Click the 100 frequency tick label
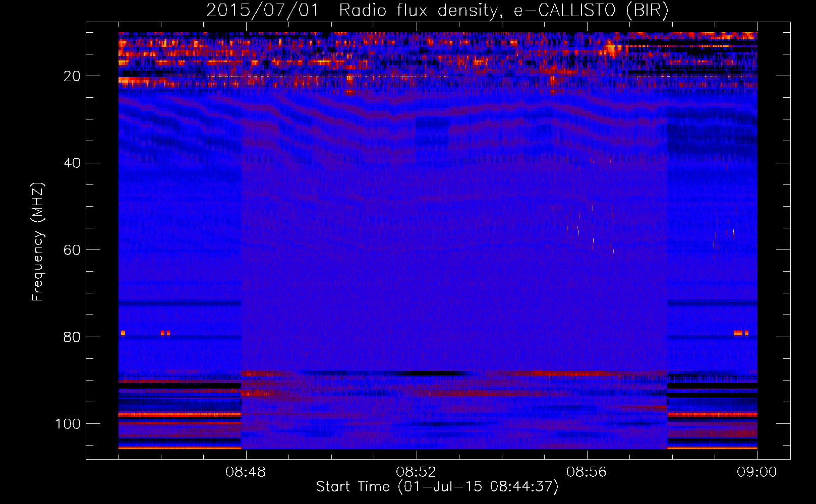 (68, 424)
